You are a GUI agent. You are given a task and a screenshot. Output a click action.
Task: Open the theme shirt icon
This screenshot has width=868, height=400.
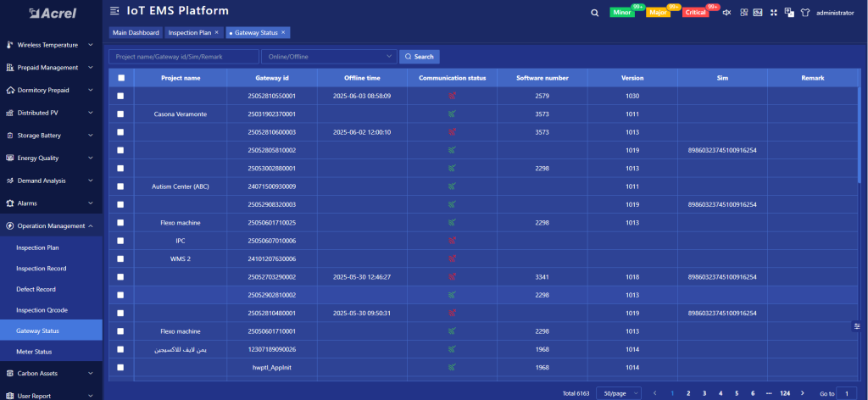[805, 12]
